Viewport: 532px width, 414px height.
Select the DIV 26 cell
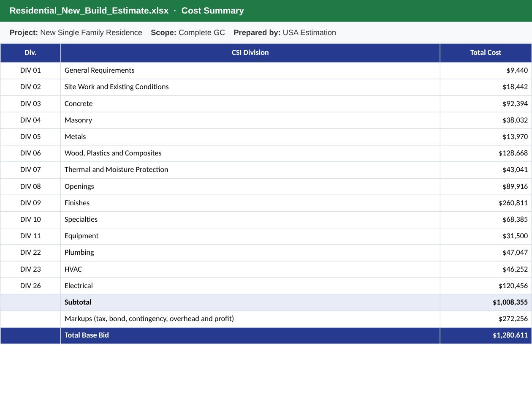pos(30,286)
